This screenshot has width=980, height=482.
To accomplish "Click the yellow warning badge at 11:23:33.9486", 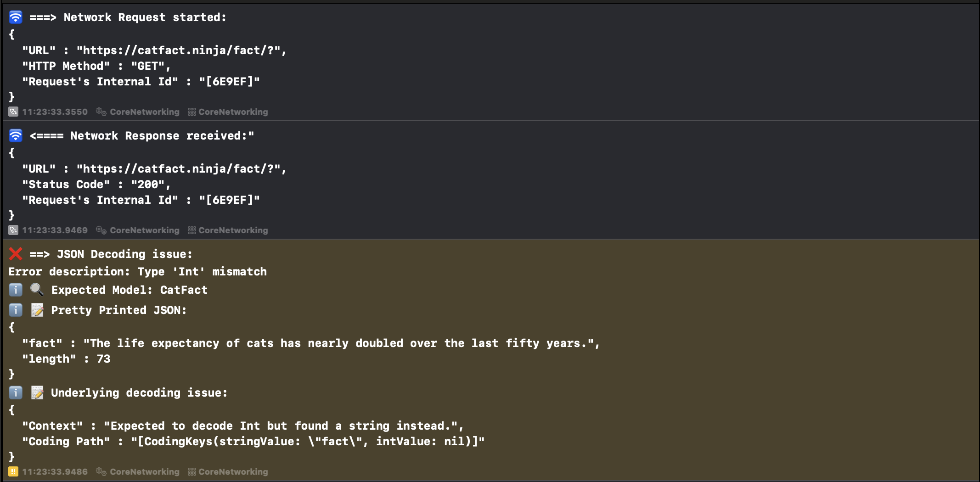I will [13, 471].
